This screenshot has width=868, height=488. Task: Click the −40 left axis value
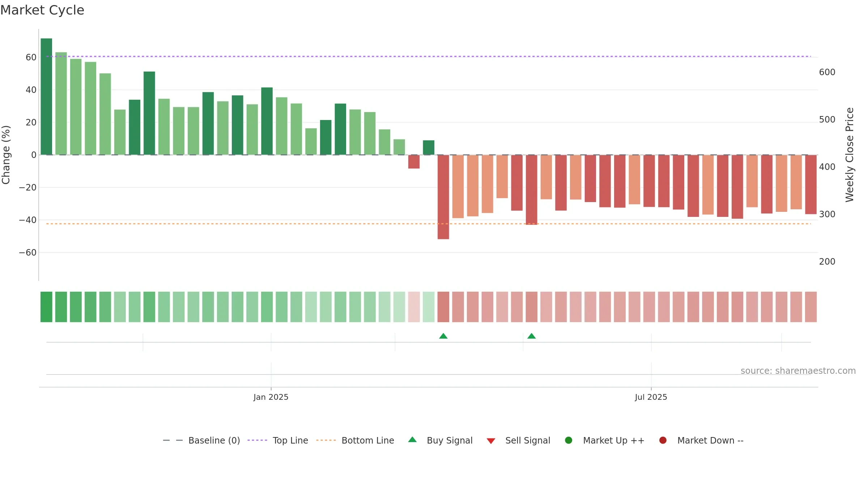28,220
